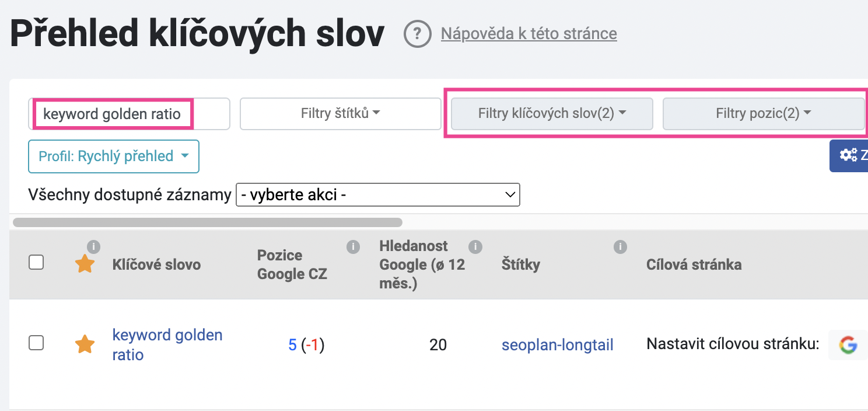
Task: Click the horizontal scrollbar above table
Action: [208, 222]
